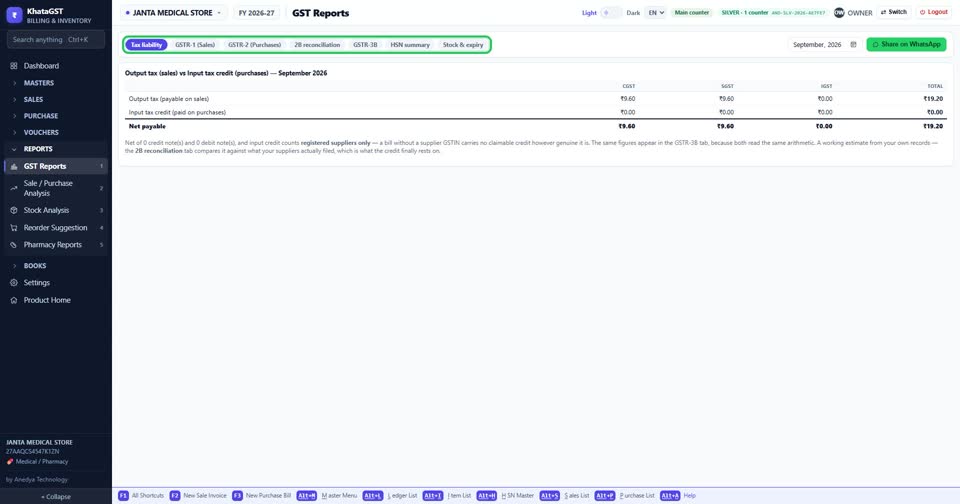Click the Search anything field
Image resolution: width=960 pixels, height=504 pixels.
[56, 39]
